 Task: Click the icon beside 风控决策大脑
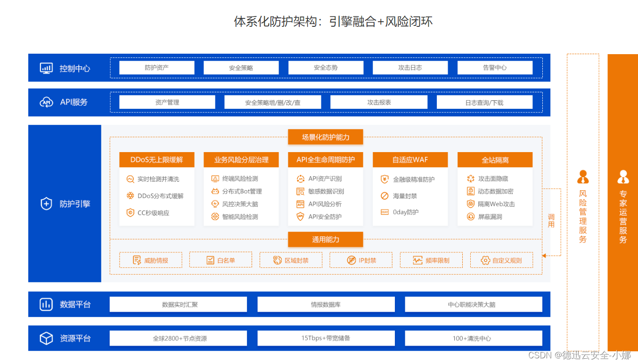point(215,204)
